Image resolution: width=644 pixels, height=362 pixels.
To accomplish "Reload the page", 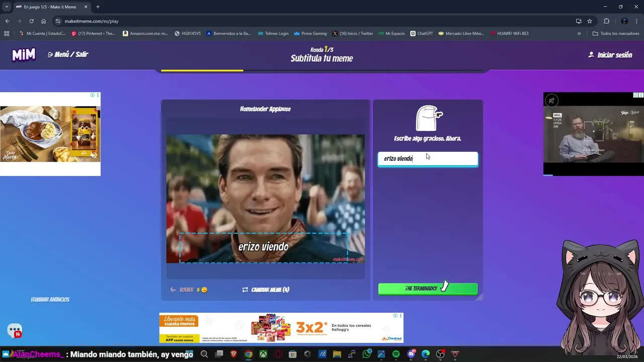I will (x=31, y=21).
